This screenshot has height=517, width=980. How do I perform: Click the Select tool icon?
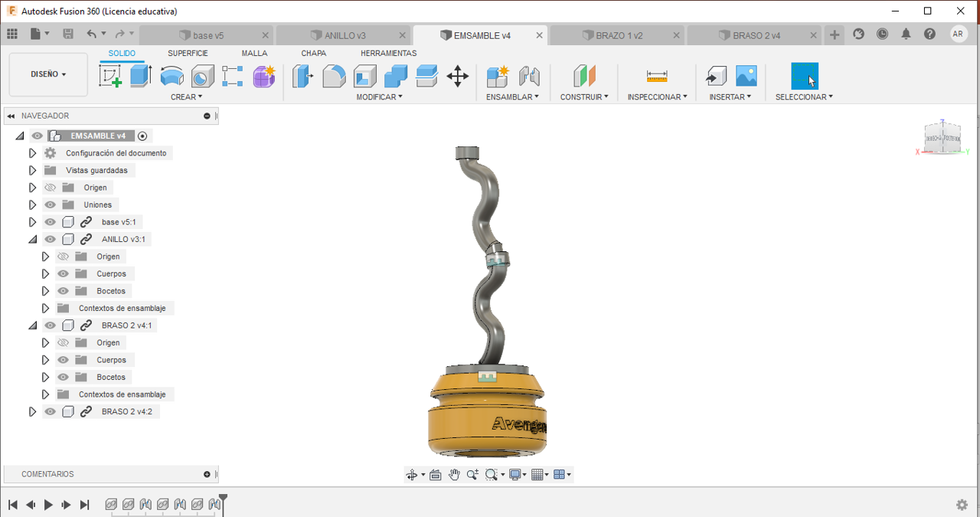[805, 76]
